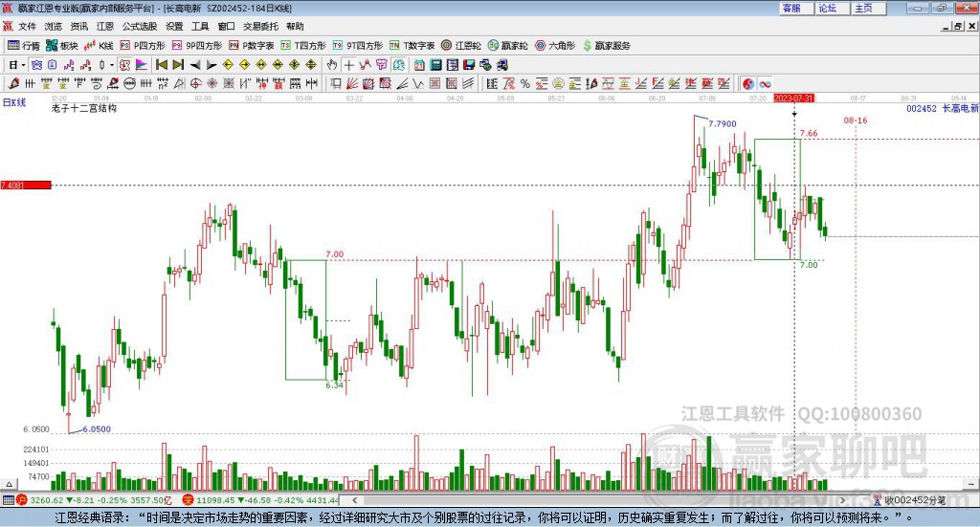Open the 9P四方形 tool
Viewport: 980px width, 527px height.
click(x=197, y=46)
